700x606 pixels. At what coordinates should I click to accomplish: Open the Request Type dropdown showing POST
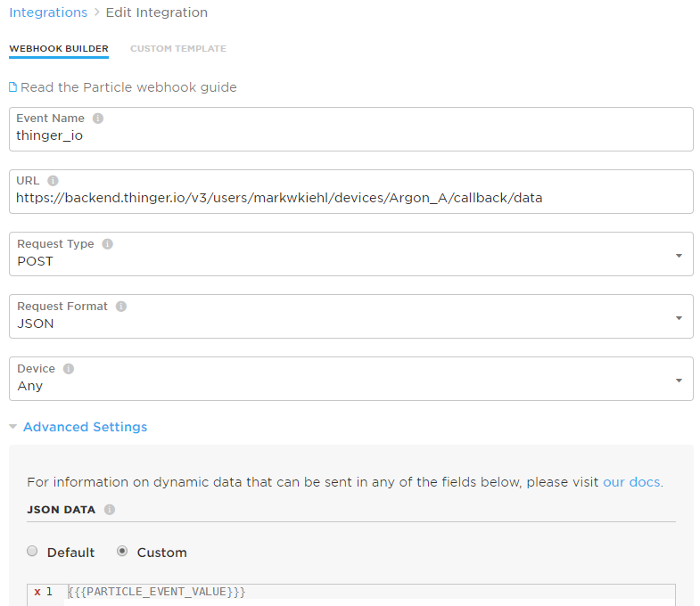click(351, 254)
